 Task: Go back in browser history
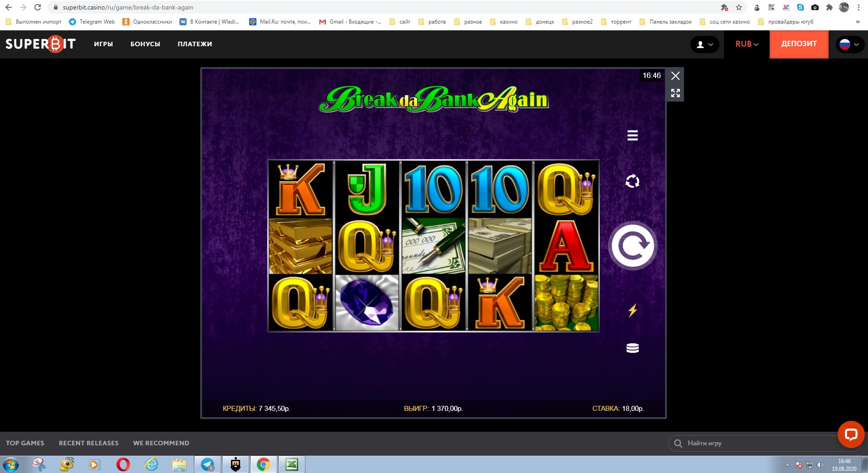[9, 7]
